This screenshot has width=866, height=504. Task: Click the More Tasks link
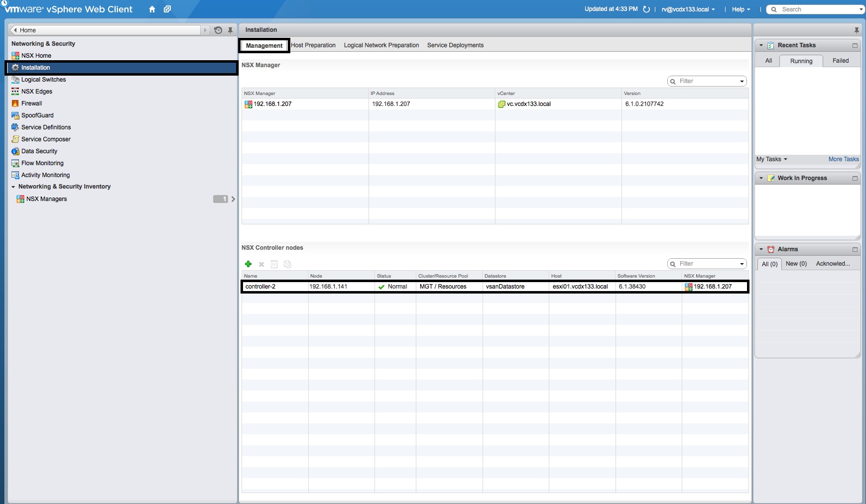[843, 159]
